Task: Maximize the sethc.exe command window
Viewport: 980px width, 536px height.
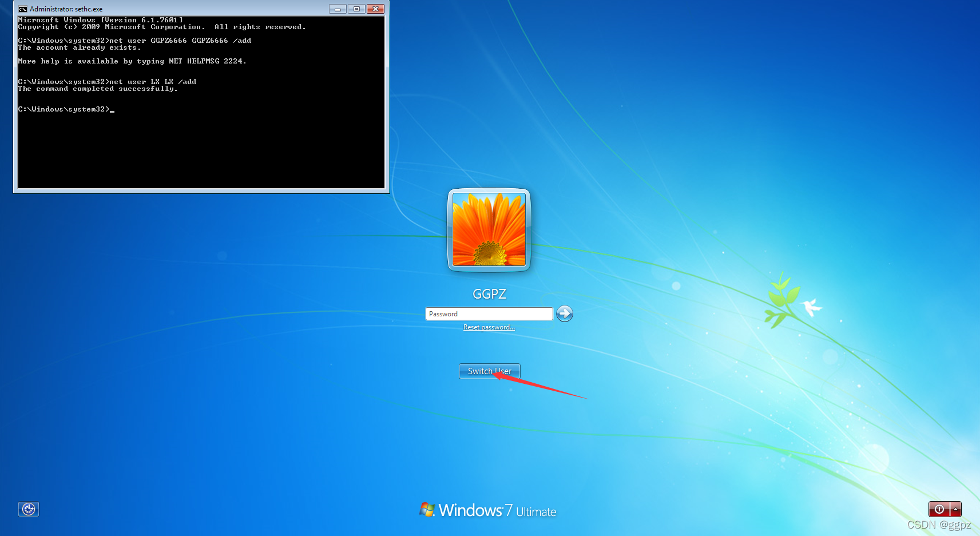Action: coord(356,9)
